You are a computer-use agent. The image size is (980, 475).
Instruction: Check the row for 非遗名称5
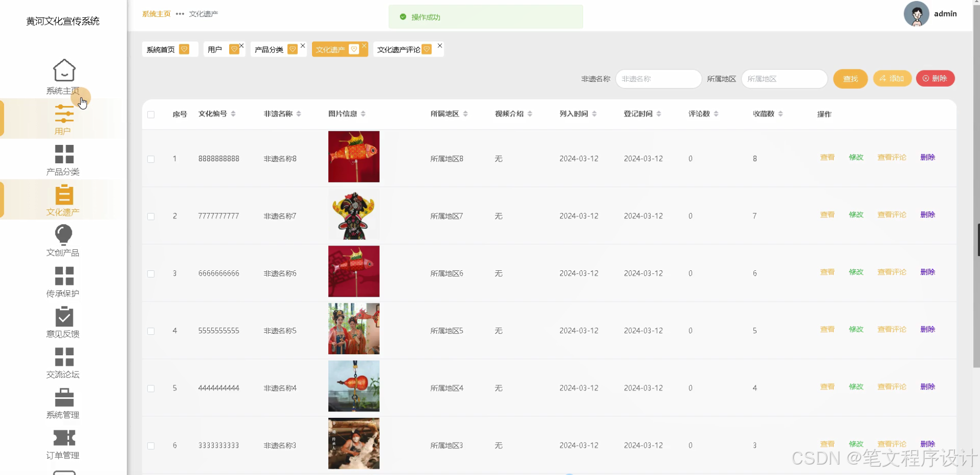coord(151,331)
